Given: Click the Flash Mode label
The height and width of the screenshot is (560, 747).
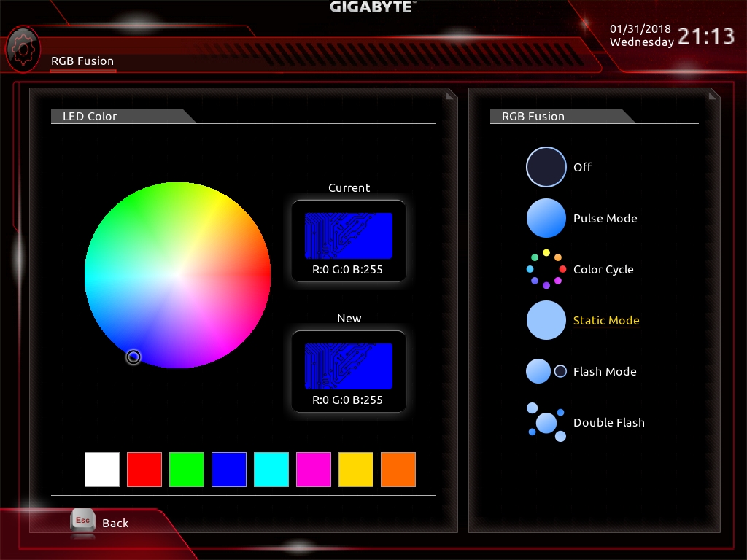Looking at the screenshot, I should click(x=605, y=371).
